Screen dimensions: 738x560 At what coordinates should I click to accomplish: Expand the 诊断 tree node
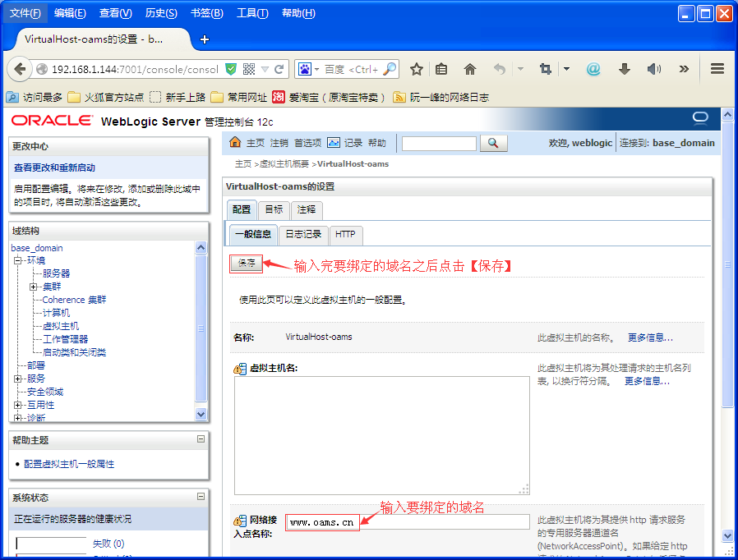click(x=18, y=417)
